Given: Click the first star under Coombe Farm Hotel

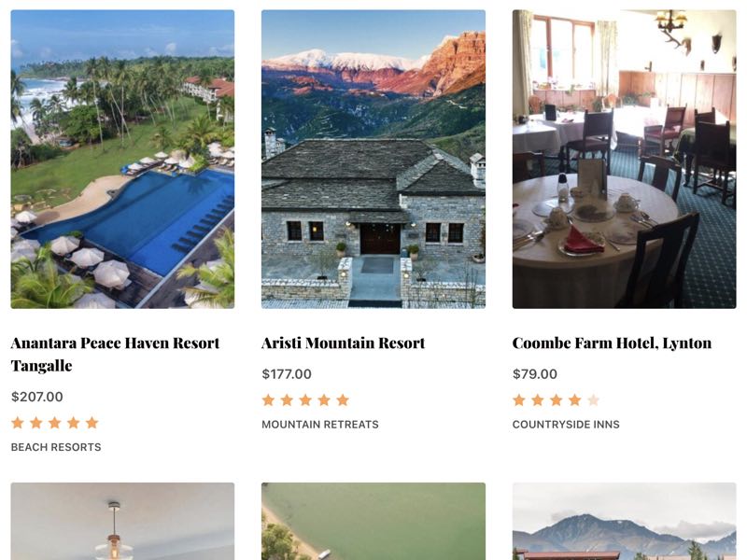Looking at the screenshot, I should [x=519, y=399].
